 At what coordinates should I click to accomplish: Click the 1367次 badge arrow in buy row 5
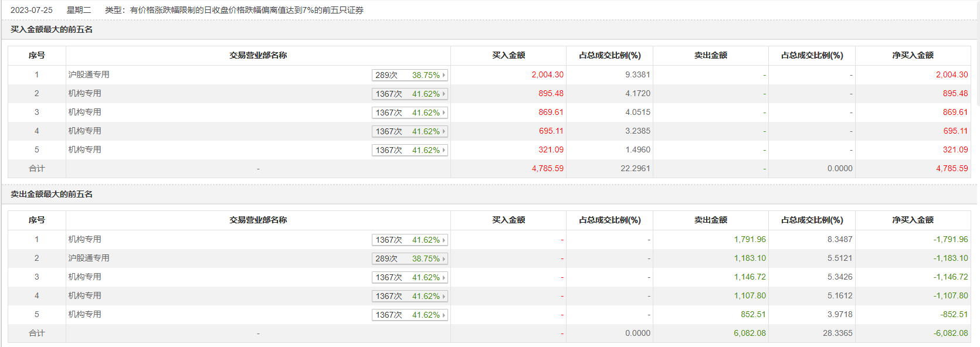tap(444, 150)
